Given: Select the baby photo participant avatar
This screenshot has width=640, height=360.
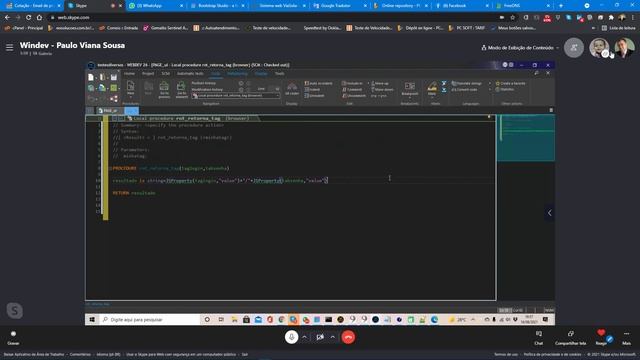Looking at the screenshot, I should 599,48.
